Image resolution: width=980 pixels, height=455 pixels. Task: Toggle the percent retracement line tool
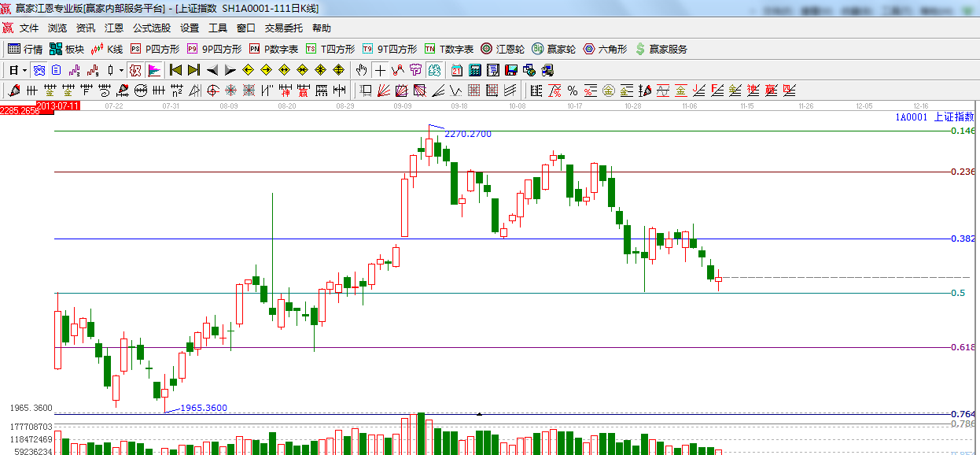pos(572,90)
